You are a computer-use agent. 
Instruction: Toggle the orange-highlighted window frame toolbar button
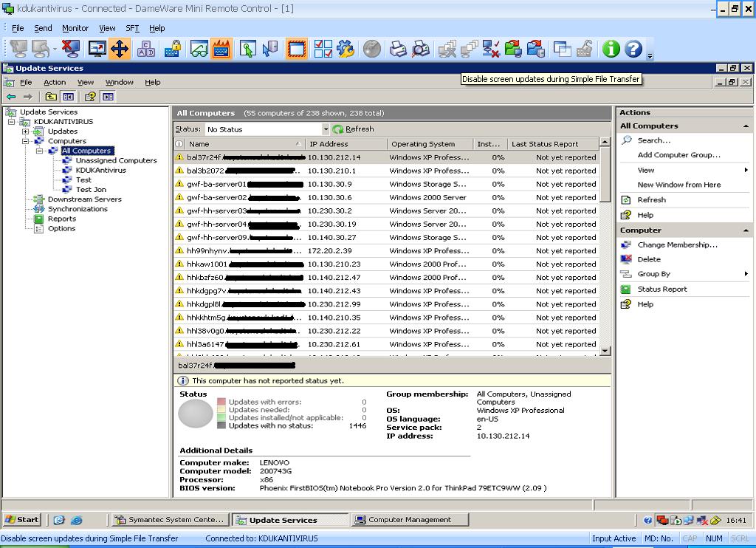[297, 49]
